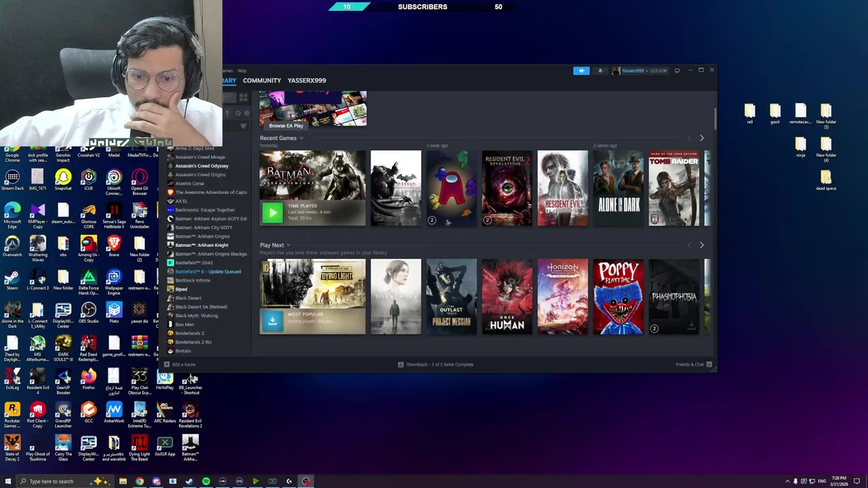This screenshot has height=488, width=868.
Task: Open Firefox desktop icon
Action: click(x=88, y=380)
